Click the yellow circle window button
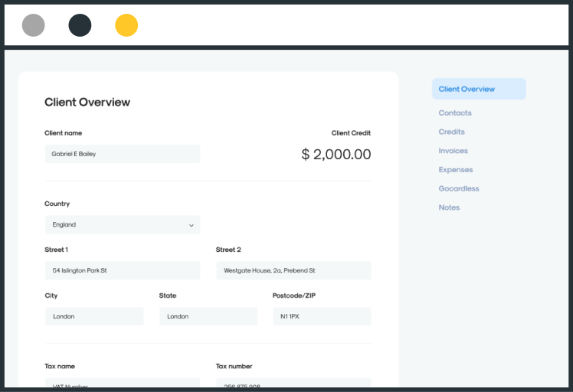The height and width of the screenshot is (392, 573). pyautogui.click(x=126, y=25)
